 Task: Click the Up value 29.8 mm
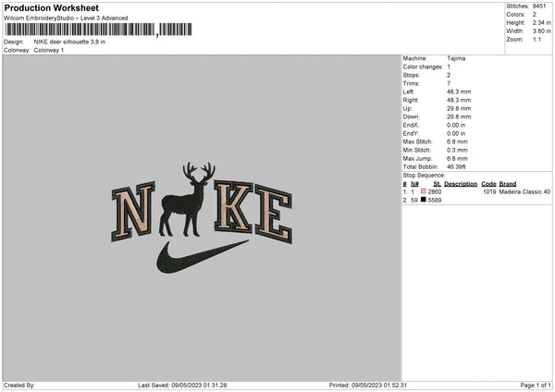tap(459, 108)
